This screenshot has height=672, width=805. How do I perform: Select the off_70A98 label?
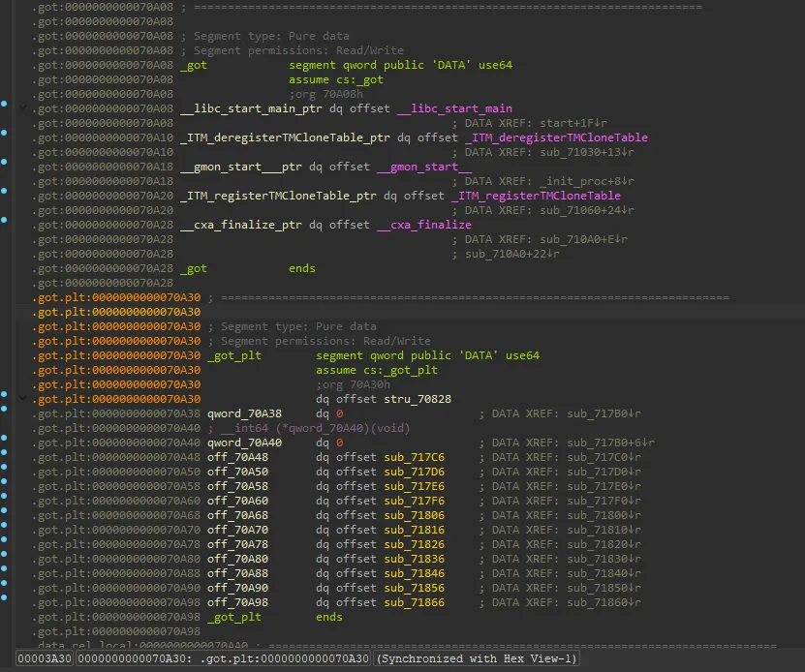pyautogui.click(x=237, y=602)
